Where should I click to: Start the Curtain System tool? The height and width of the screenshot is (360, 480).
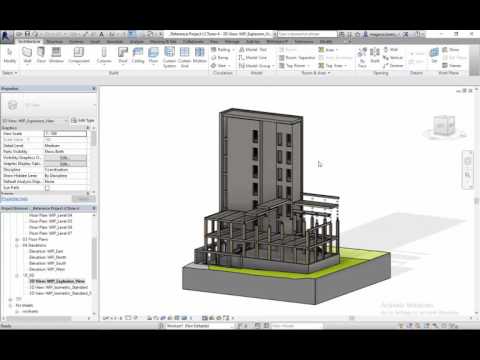tap(169, 57)
